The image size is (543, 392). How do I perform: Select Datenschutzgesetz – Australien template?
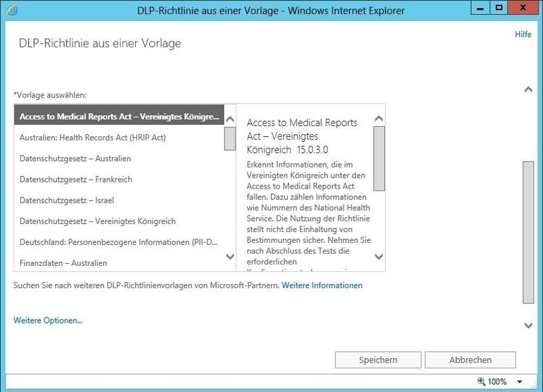point(119,159)
